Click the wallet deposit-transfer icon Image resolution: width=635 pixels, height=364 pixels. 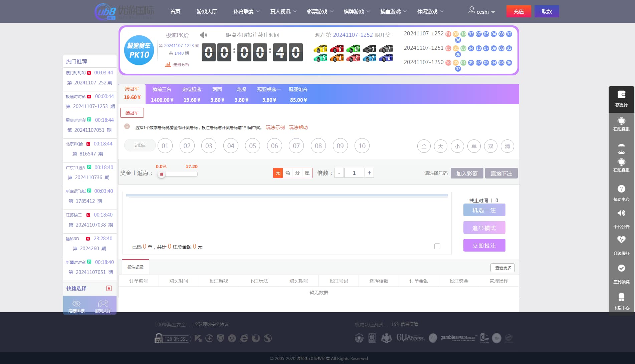(621, 95)
